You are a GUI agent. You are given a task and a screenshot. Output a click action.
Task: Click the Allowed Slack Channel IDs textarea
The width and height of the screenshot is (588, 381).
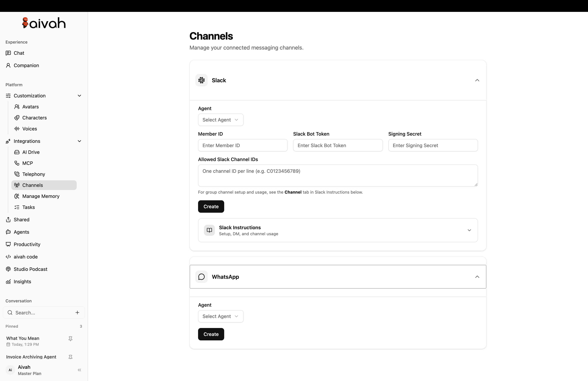(338, 176)
